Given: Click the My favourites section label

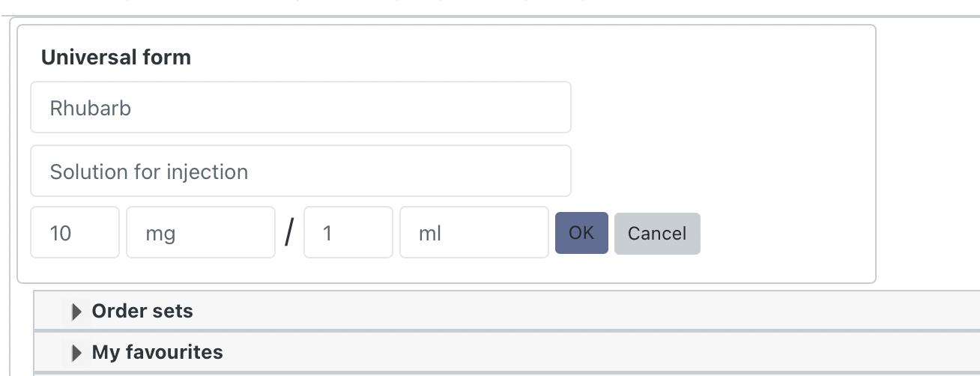Looking at the screenshot, I should click(157, 352).
